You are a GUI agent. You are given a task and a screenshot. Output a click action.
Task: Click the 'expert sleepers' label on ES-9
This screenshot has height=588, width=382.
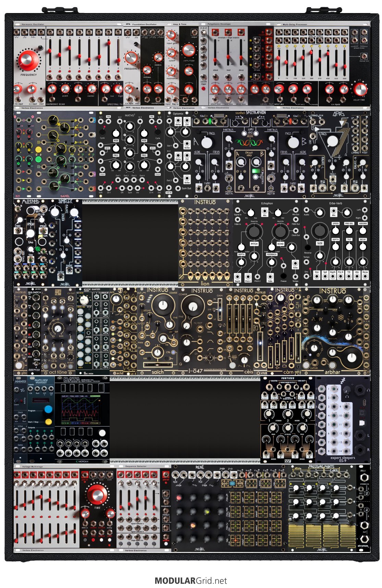(343, 458)
